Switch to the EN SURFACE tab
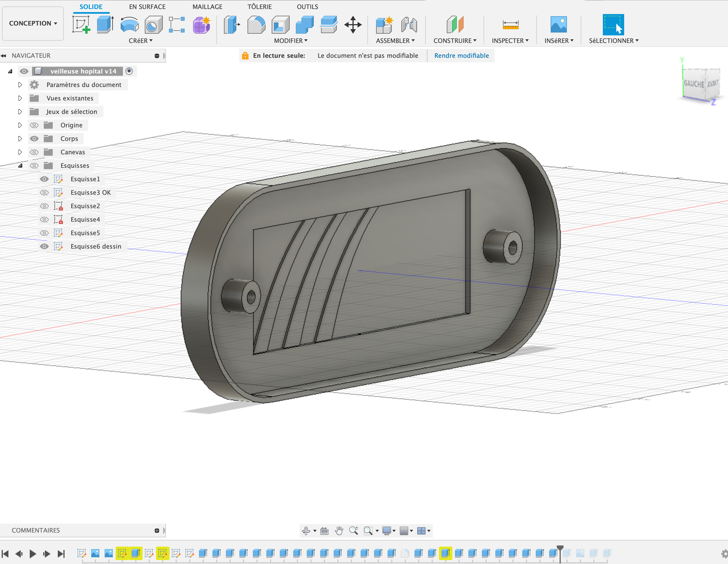The height and width of the screenshot is (564, 728). (x=147, y=7)
